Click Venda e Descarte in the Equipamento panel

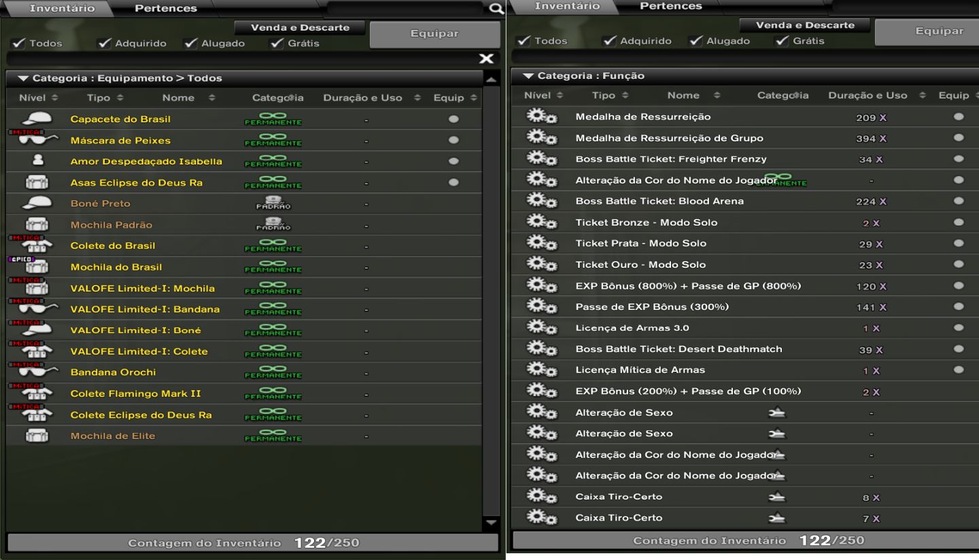pyautogui.click(x=300, y=28)
